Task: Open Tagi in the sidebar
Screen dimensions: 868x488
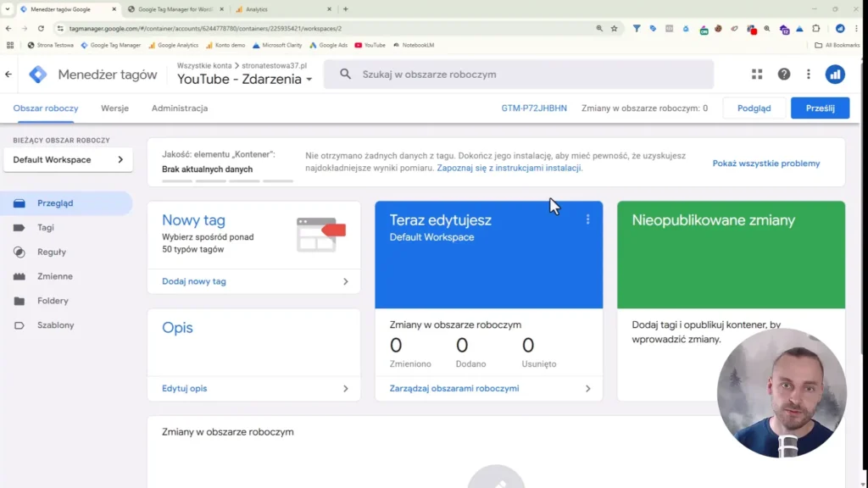Action: click(66, 227)
